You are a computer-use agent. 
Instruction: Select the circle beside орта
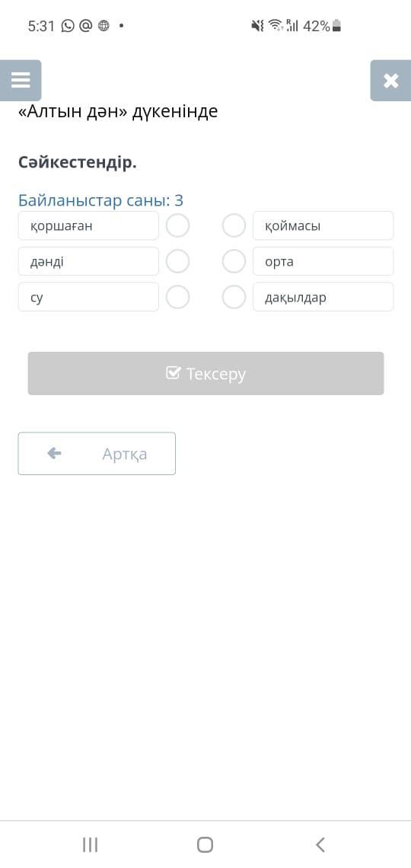(234, 261)
